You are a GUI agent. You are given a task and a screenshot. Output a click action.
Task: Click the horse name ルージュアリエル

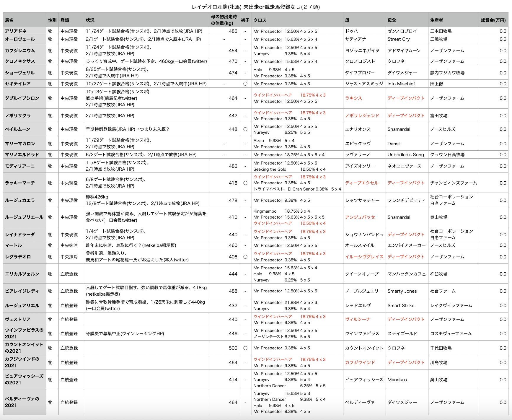click(22, 305)
